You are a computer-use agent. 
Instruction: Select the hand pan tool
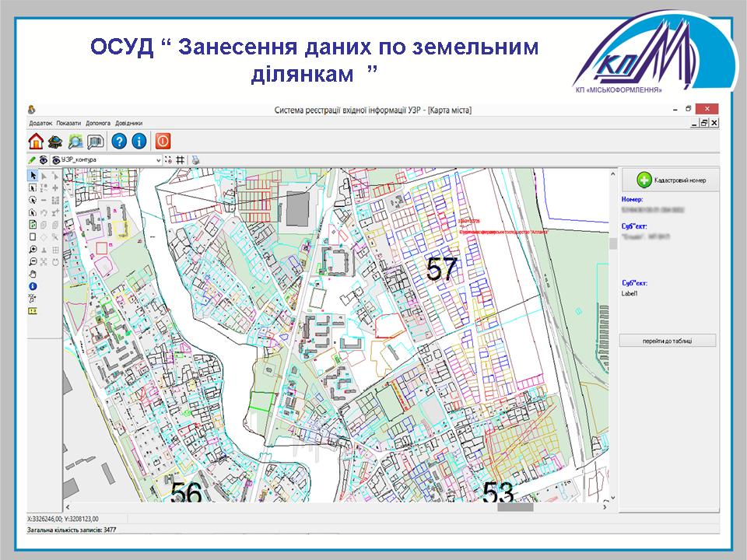point(33,274)
